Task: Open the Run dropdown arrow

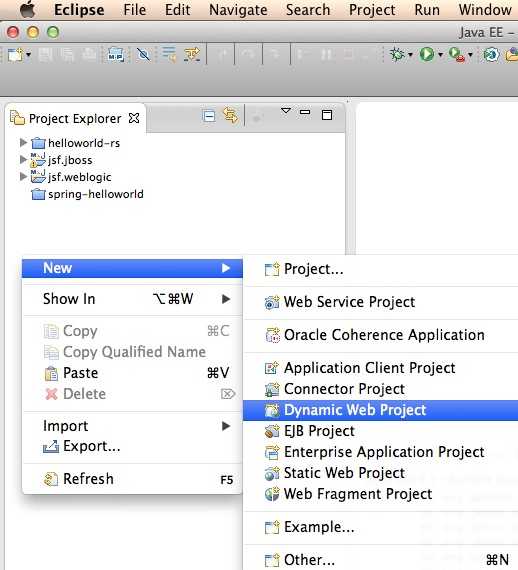Action: 440,55
